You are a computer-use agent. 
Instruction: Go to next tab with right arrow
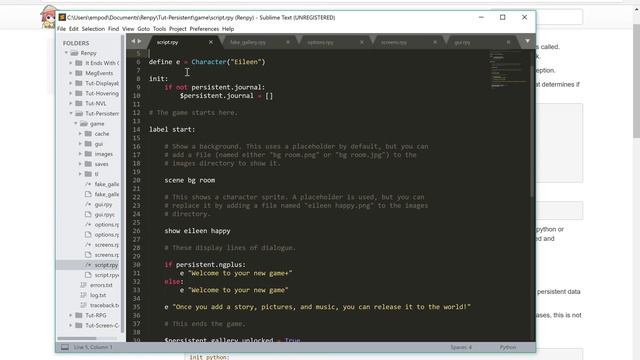[140, 41]
